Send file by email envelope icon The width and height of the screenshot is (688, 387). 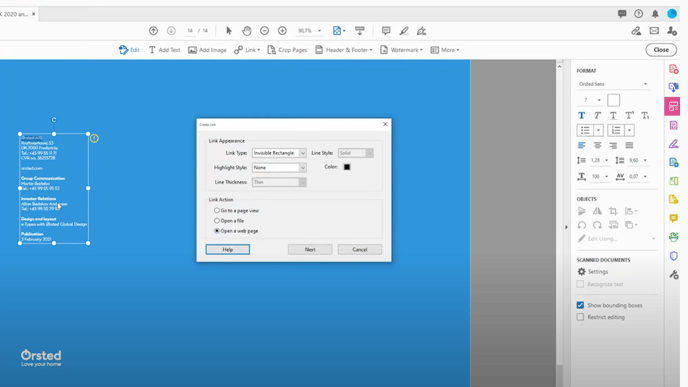654,31
